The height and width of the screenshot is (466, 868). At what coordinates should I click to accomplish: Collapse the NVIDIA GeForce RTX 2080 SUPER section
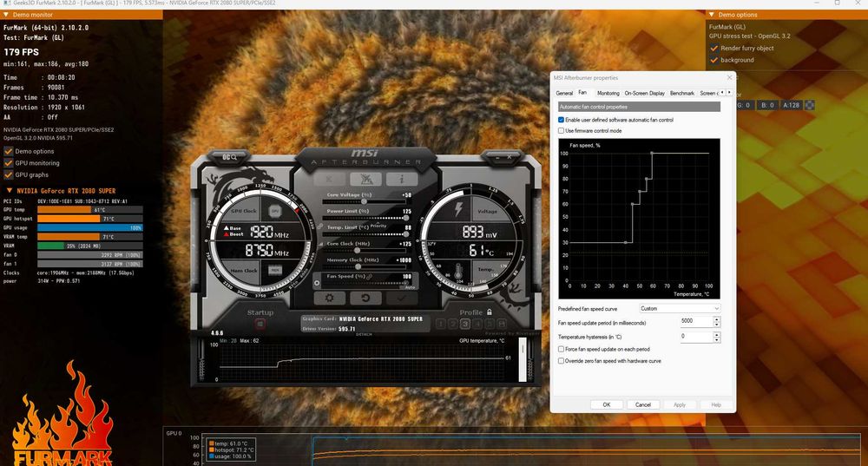tap(10, 191)
